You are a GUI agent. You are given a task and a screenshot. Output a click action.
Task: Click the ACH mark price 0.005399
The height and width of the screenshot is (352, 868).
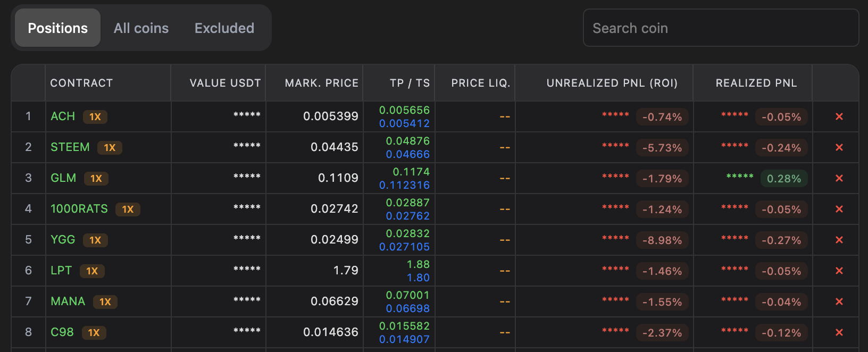click(331, 116)
